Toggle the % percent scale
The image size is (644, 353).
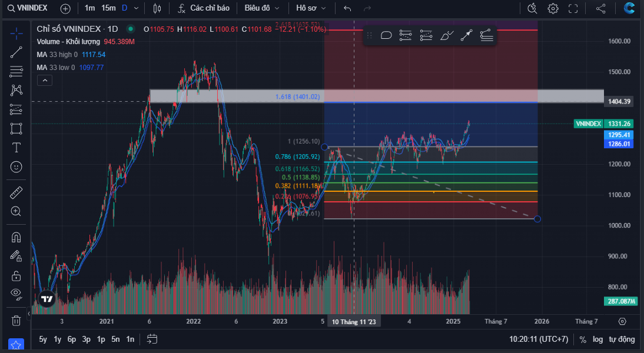pos(583,339)
